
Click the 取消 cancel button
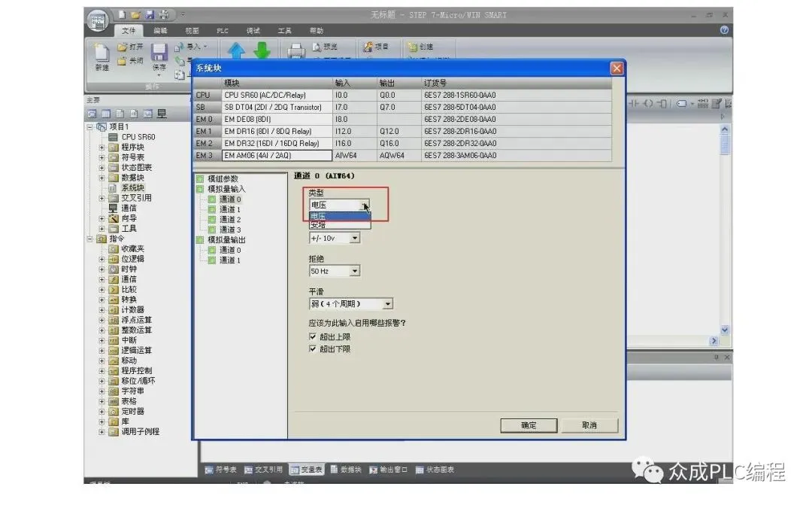589,425
